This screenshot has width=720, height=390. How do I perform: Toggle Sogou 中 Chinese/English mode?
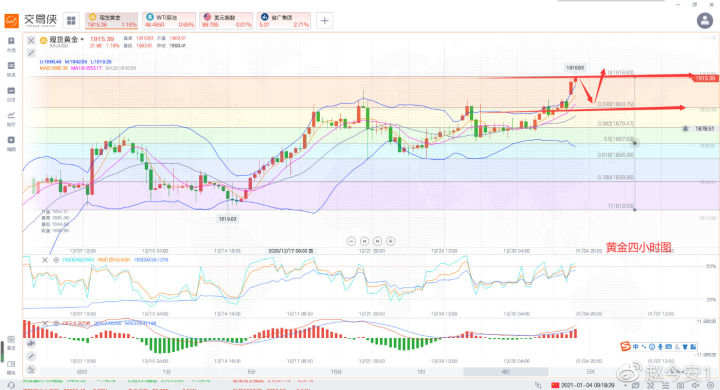(636, 346)
